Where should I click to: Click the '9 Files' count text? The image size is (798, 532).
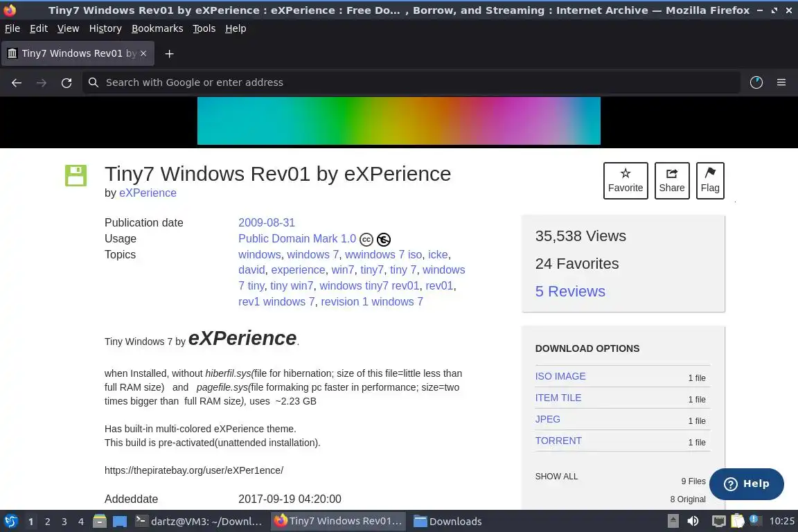pos(693,481)
